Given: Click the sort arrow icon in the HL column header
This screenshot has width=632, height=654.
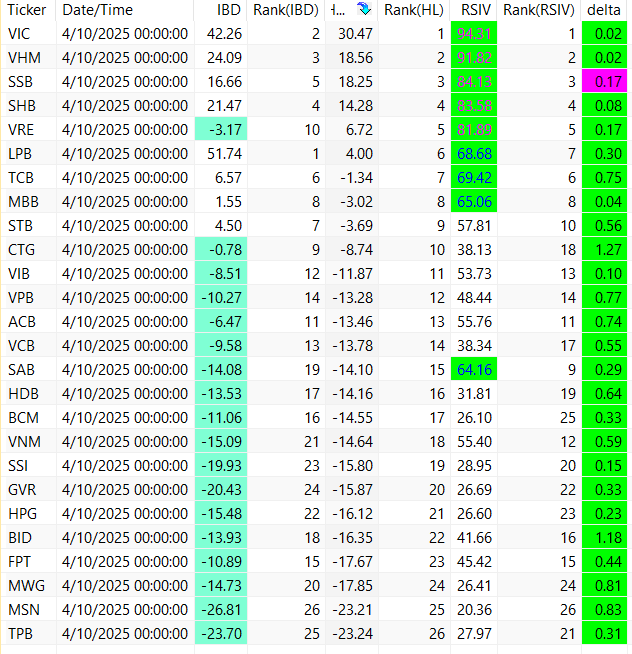Looking at the screenshot, I should click(364, 9).
